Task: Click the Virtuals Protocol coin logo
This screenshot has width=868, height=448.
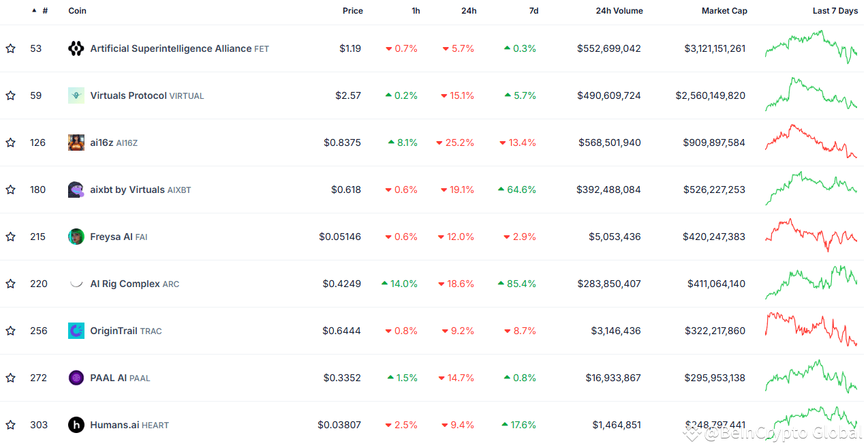Action: [x=76, y=95]
